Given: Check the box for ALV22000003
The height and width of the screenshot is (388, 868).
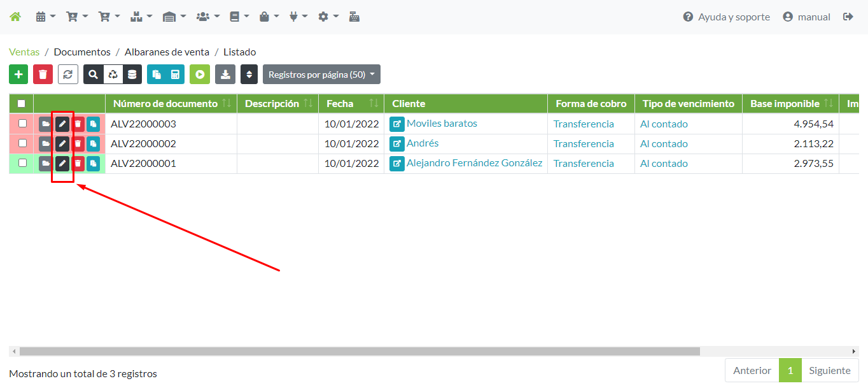Looking at the screenshot, I should (22, 124).
